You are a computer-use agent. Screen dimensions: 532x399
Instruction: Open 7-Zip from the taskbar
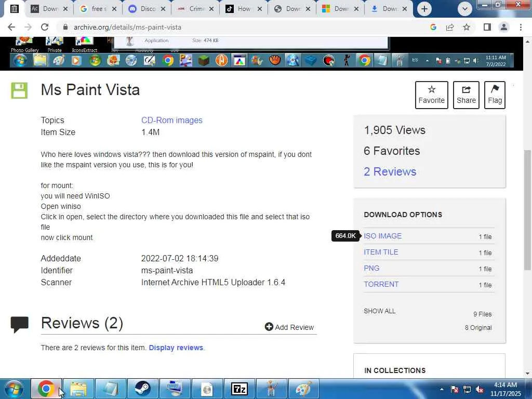239,389
